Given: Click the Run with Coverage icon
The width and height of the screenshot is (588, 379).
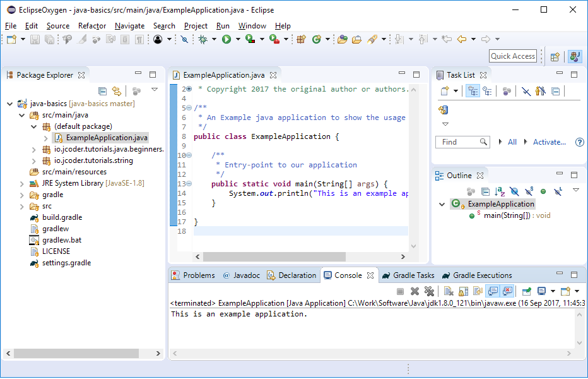Looking at the screenshot, I should click(250, 39).
